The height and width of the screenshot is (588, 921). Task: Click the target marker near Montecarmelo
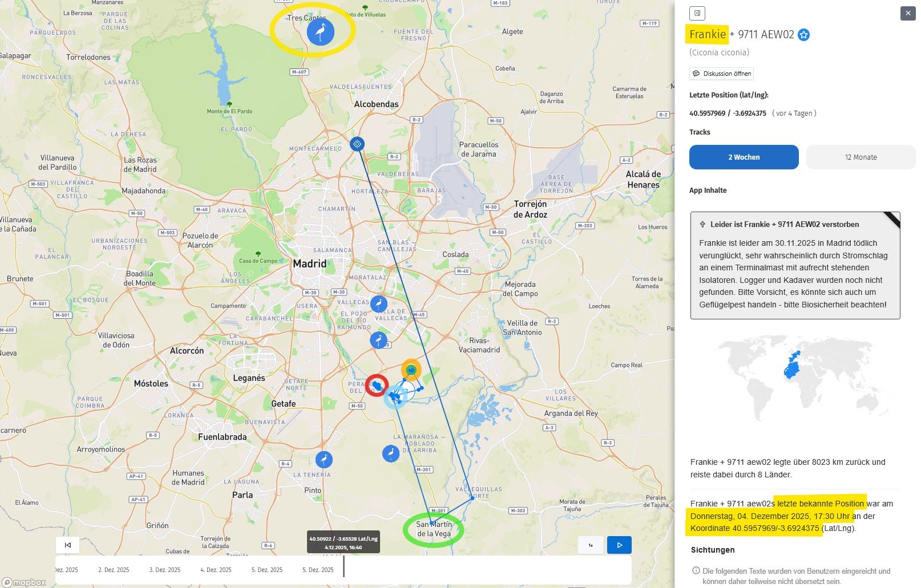(357, 144)
